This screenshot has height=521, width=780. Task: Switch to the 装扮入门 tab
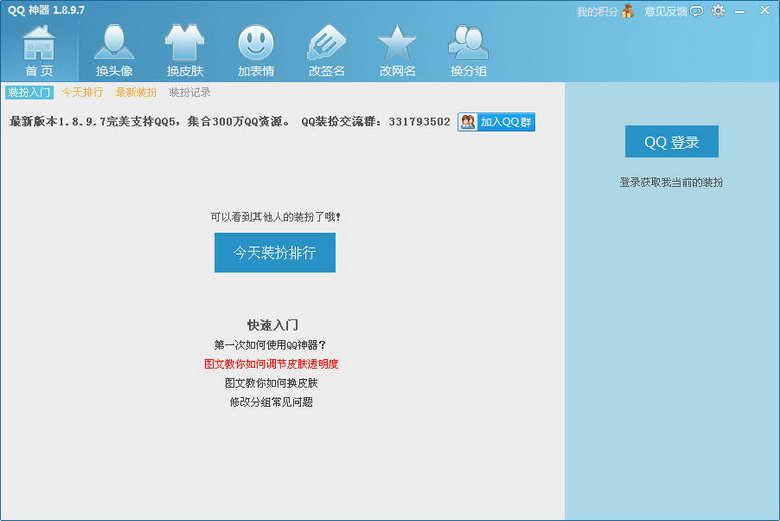pos(29,92)
